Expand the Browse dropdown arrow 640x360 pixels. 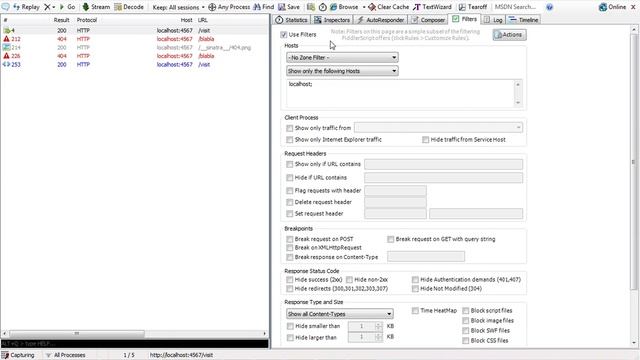(364, 7)
